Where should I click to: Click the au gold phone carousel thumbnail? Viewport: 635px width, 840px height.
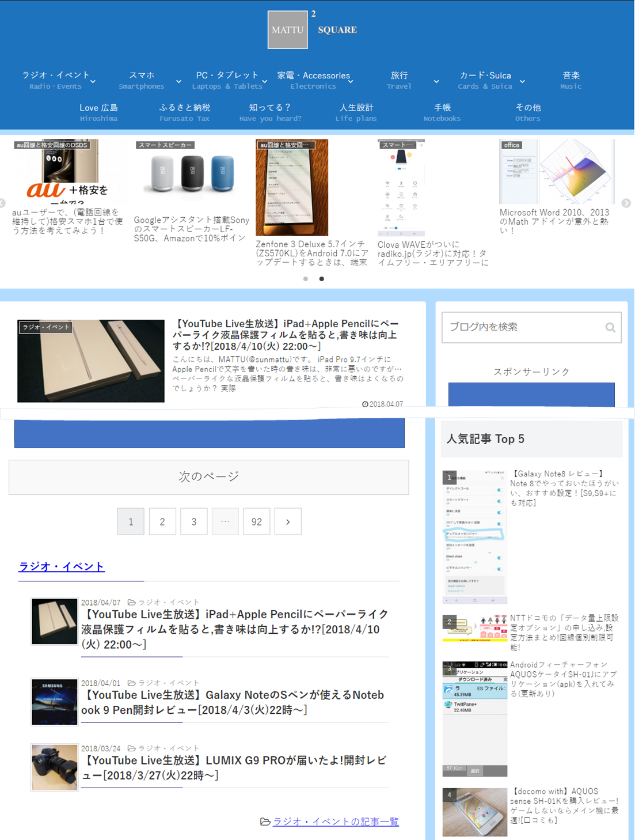pyautogui.click(x=69, y=172)
